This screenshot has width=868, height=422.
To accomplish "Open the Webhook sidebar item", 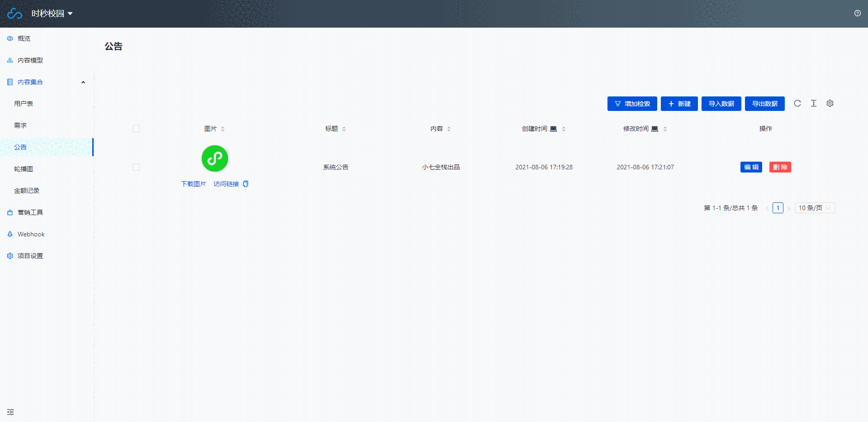I will (x=31, y=234).
